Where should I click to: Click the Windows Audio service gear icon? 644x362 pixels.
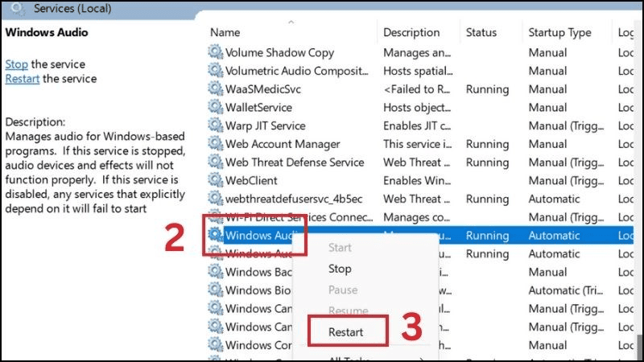click(216, 236)
